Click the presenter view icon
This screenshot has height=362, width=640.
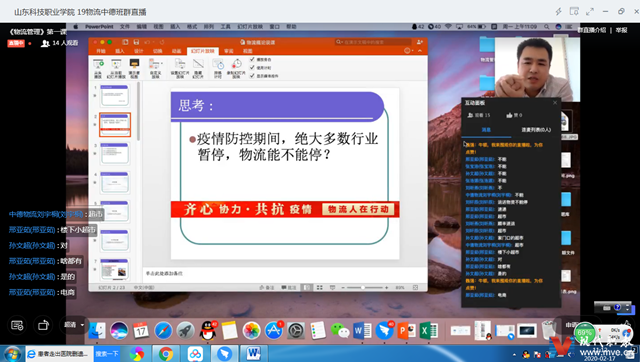point(134,68)
